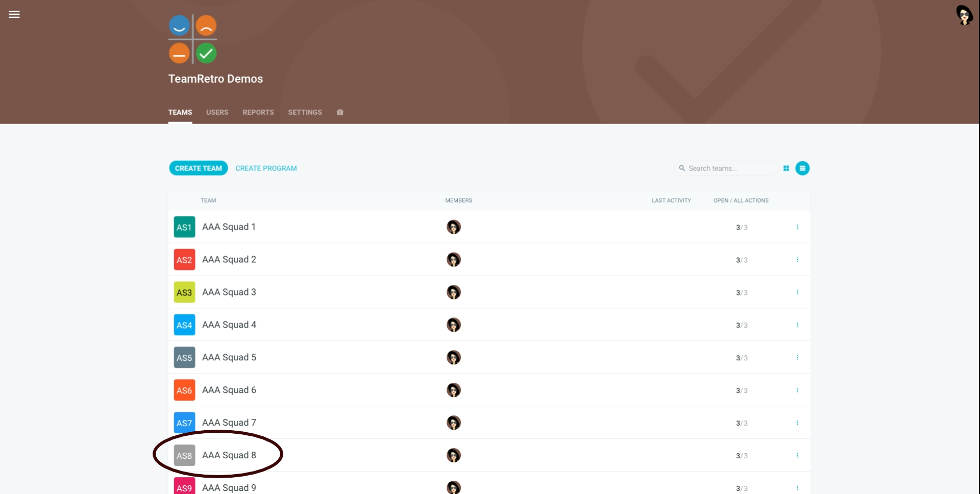Click the TEAM column header
Image resolution: width=980 pixels, height=494 pixels.
(208, 201)
